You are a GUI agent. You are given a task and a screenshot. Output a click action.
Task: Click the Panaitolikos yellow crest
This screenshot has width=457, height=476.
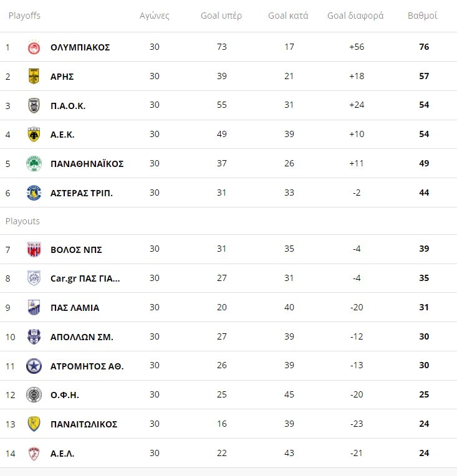pos(34,424)
